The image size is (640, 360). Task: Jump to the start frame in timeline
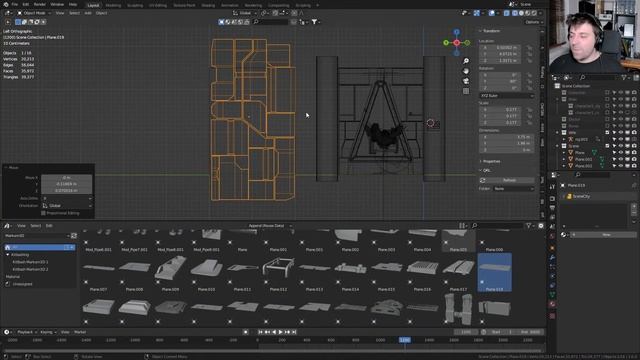[260, 332]
